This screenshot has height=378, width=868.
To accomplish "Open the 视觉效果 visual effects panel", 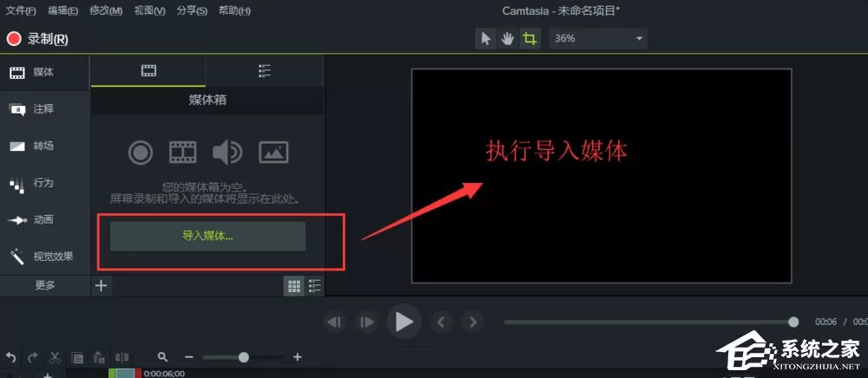I will point(44,257).
